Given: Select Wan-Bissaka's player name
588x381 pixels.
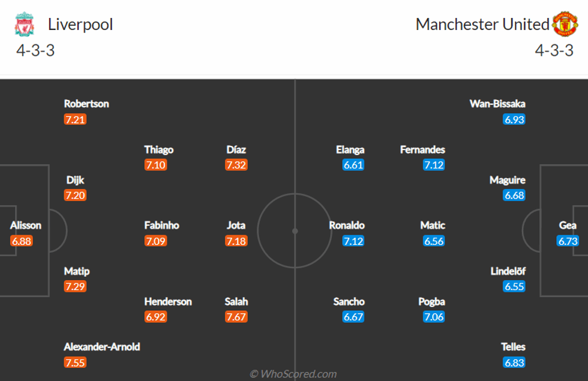Looking at the screenshot, I should pos(497,104).
